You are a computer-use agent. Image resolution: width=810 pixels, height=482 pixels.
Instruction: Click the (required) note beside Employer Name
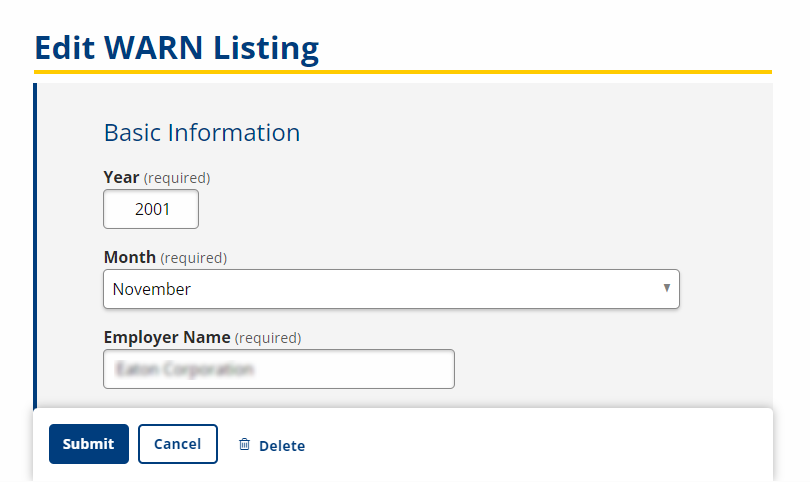coord(267,338)
